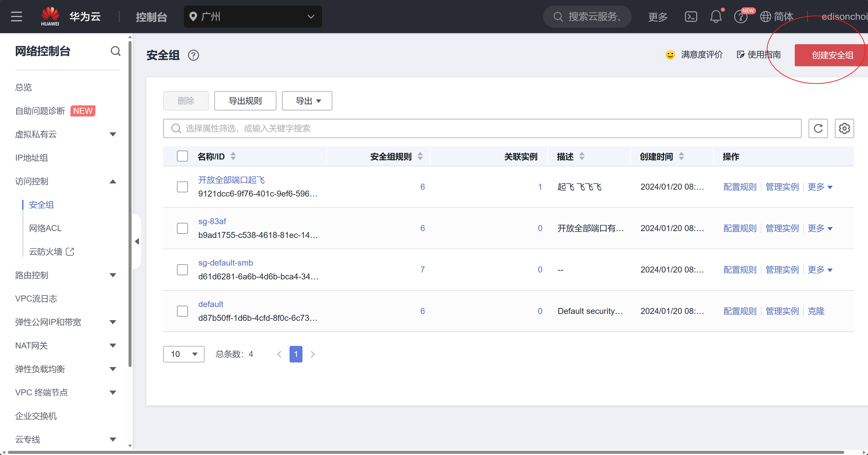Image resolution: width=868 pixels, height=455 pixels.
Task: Open the hamburger navigation menu
Action: pyautogui.click(x=17, y=17)
